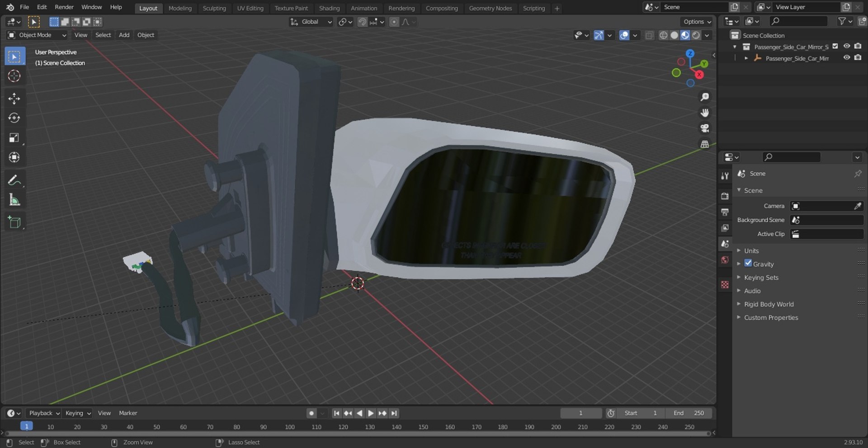Activate the Rotate tool
Viewport: 868px width, 448px height.
coord(14,118)
